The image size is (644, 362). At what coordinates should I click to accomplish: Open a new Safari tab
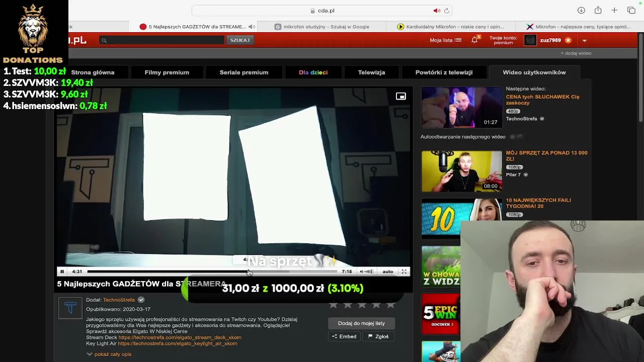(x=614, y=11)
